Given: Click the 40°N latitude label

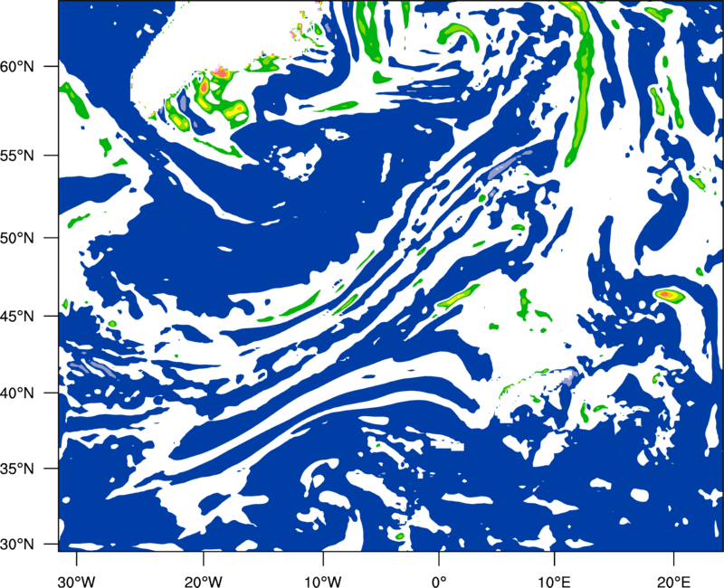Looking at the screenshot, I should 17,394.
